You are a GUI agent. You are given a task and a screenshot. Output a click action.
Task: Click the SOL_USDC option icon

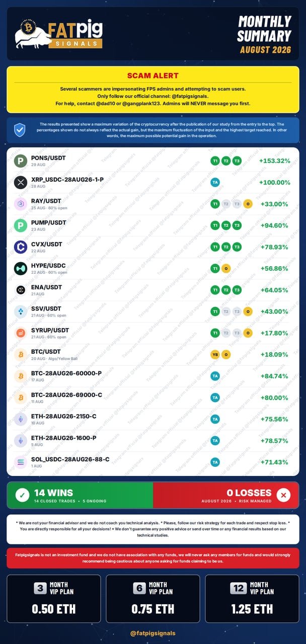pyautogui.click(x=21, y=462)
